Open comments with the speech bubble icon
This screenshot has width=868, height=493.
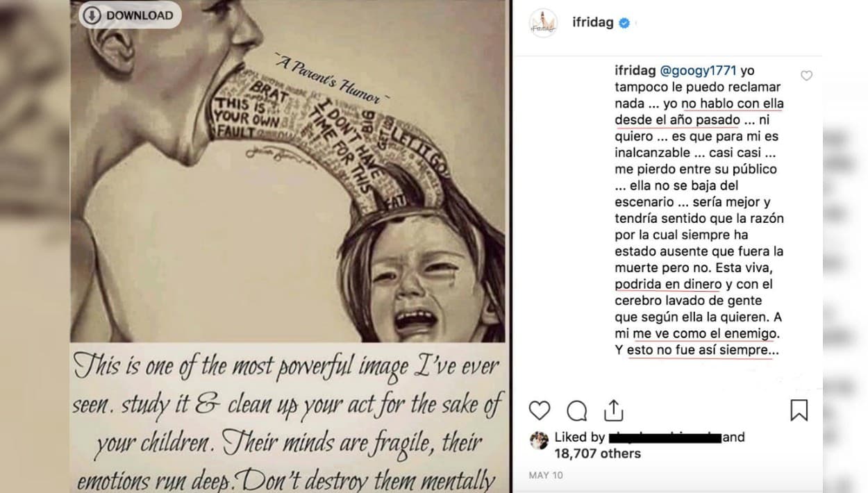pos(577,411)
